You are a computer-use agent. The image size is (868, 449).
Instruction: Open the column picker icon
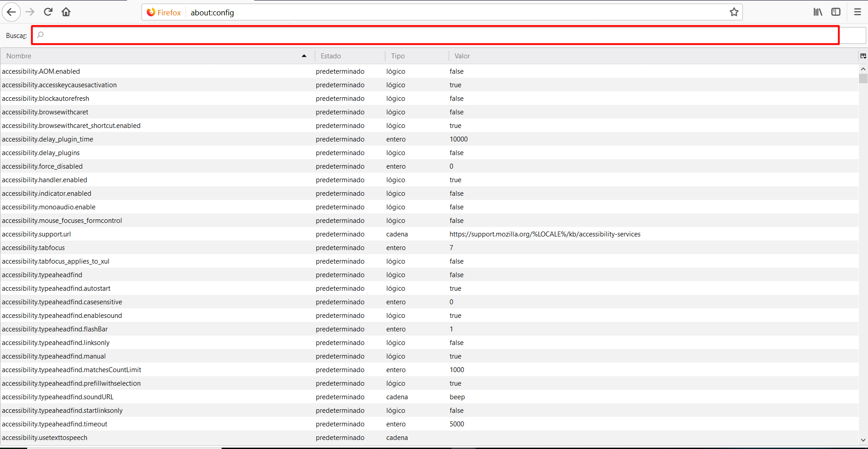click(x=863, y=56)
